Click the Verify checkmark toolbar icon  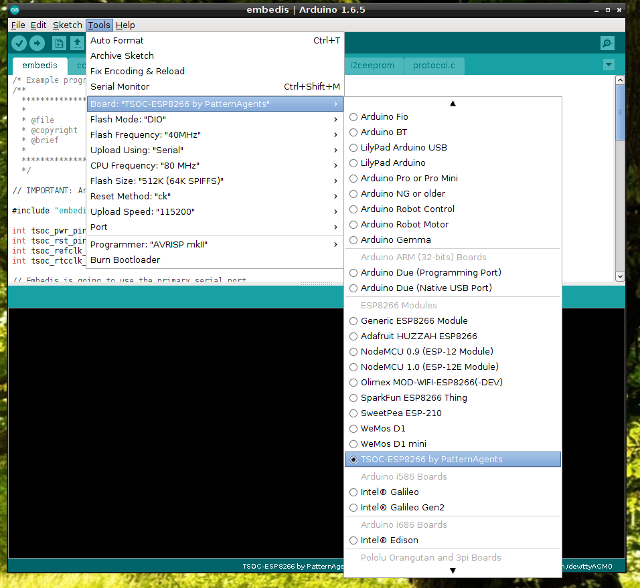pos(19,43)
